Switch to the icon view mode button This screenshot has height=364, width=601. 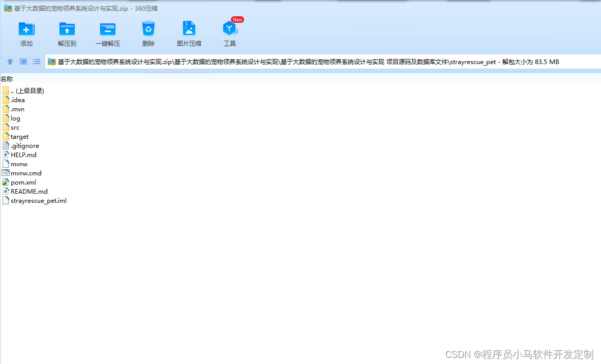23,62
